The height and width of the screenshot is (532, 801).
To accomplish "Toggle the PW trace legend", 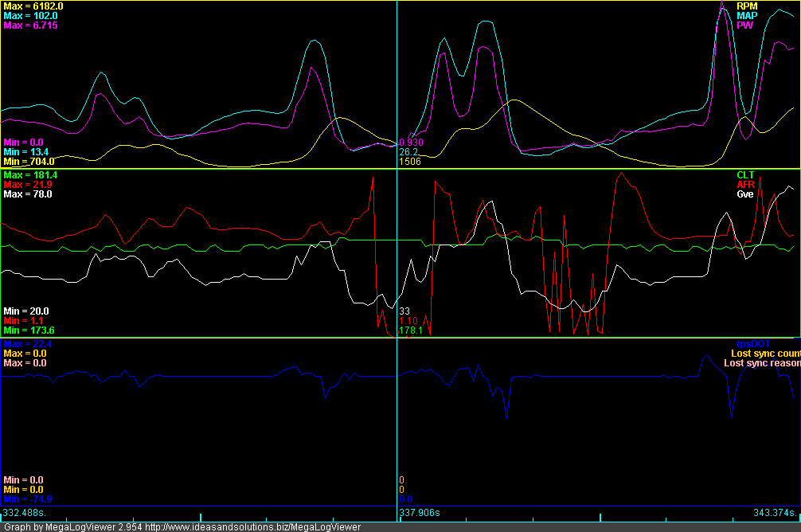I will pos(744,25).
